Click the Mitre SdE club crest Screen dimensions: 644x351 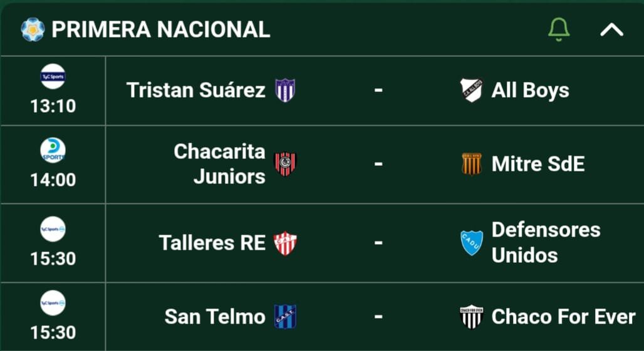[x=472, y=164]
